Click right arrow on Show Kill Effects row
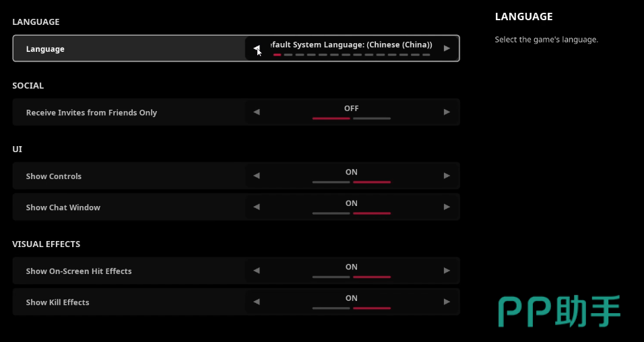This screenshot has height=342, width=644. coord(447,302)
